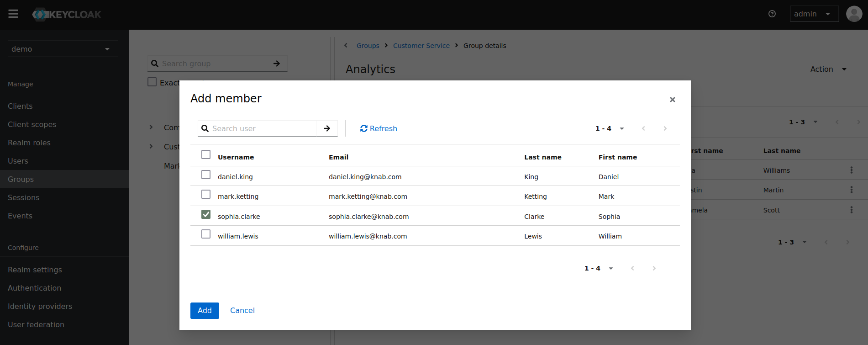The height and width of the screenshot is (345, 868).
Task: Go to next page in dialog top pagination
Action: (665, 128)
